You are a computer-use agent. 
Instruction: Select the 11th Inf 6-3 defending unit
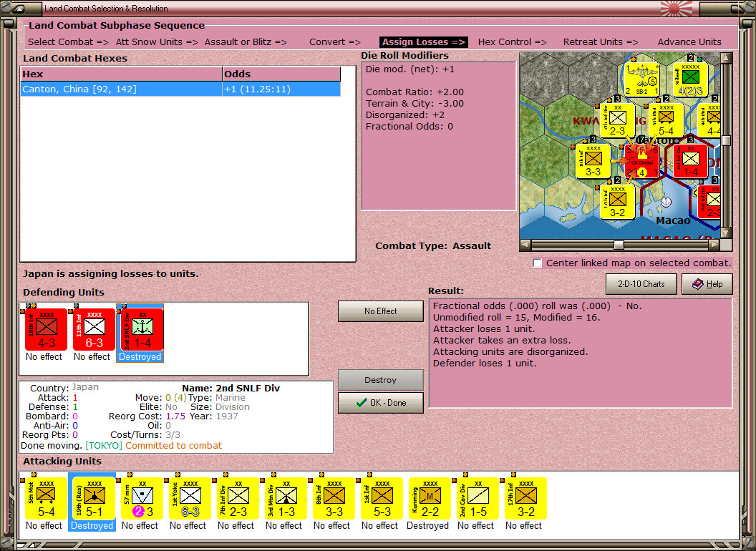click(x=94, y=330)
